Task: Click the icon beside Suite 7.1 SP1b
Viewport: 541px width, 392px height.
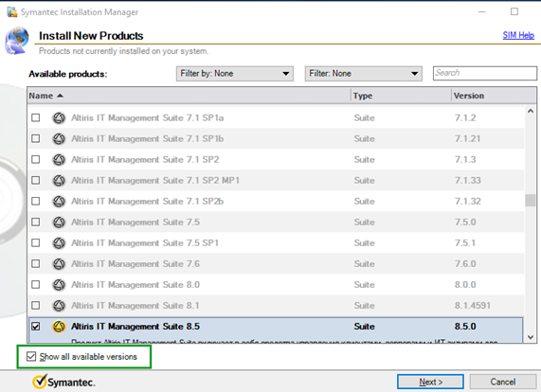Action: 59,138
